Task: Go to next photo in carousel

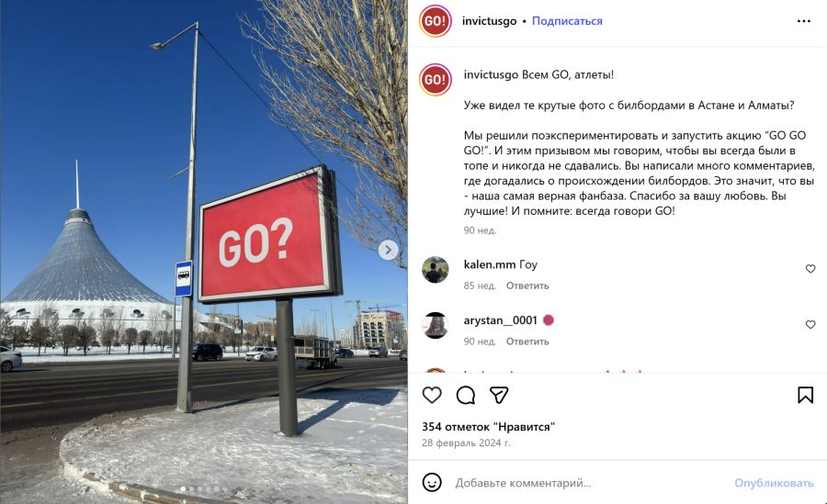Action: coord(388,250)
